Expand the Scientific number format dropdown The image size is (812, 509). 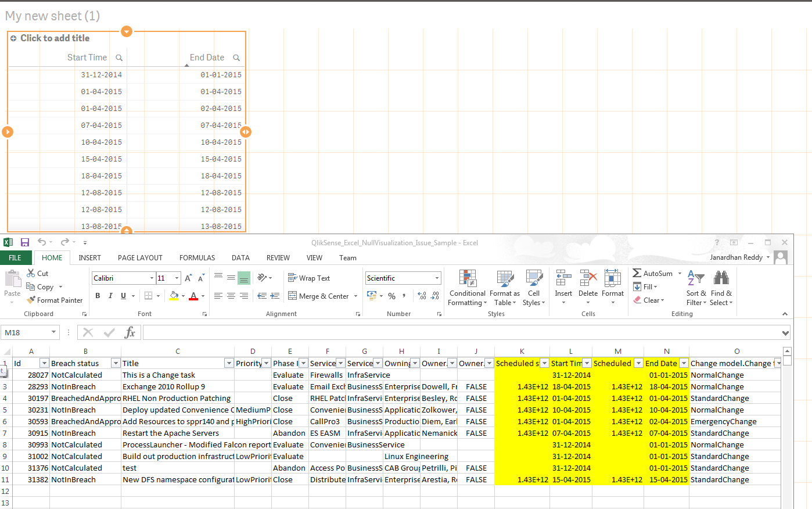(437, 278)
